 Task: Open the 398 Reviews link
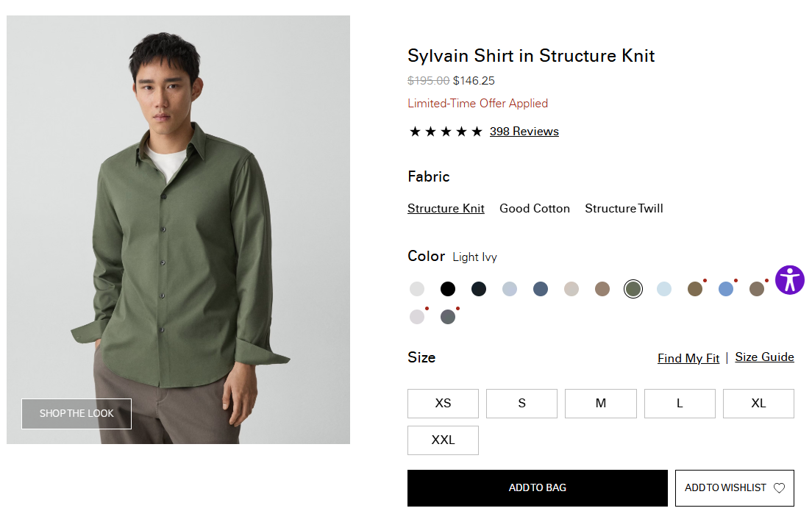(524, 132)
